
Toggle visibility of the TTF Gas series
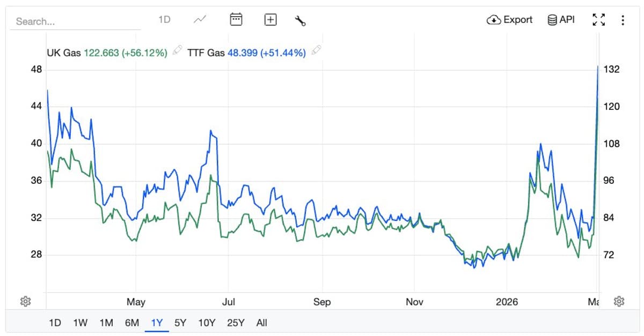(x=206, y=53)
